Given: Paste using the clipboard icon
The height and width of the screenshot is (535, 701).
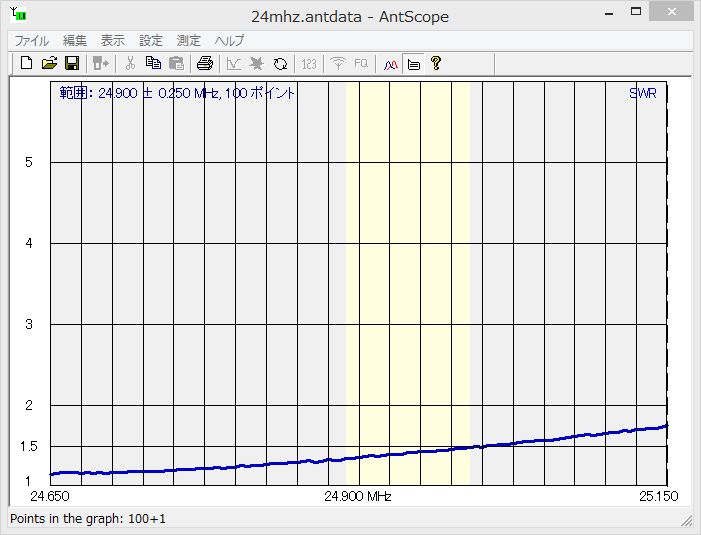Looking at the screenshot, I should click(x=177, y=63).
